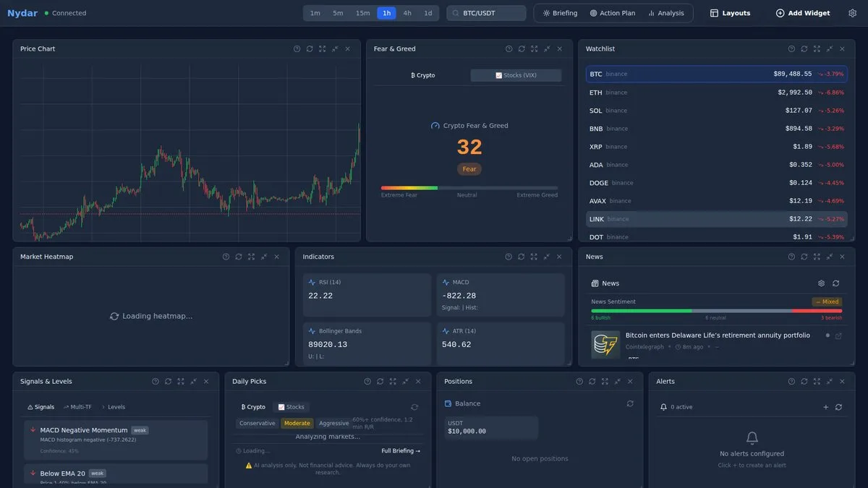Select the 1d timeframe
Image resolution: width=868 pixels, height=488 pixels.
[x=428, y=13]
